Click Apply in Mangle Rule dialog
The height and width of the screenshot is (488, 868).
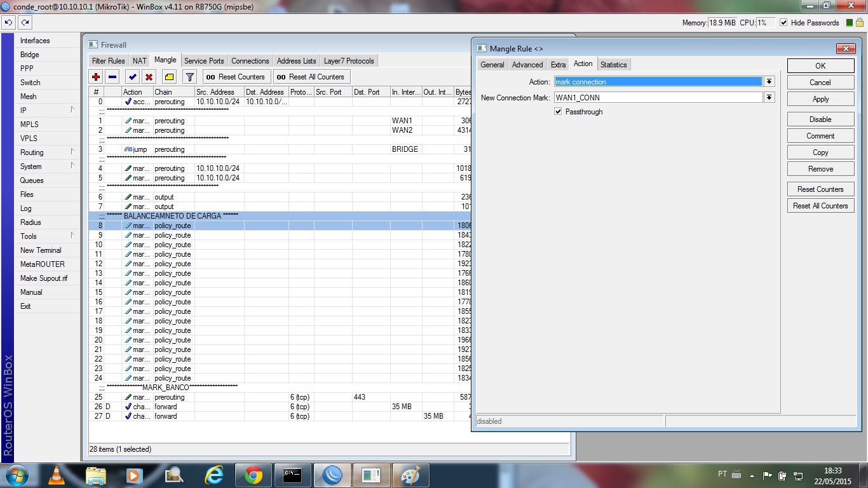click(820, 99)
